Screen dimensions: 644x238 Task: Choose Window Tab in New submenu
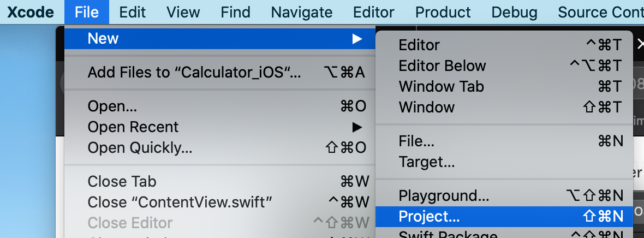[441, 86]
